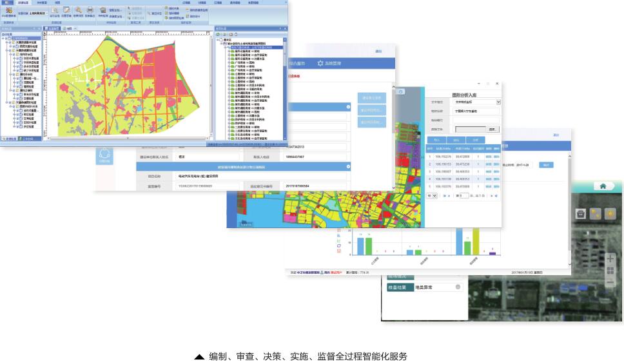The height and width of the screenshot is (364, 624).
Task: Click the save image icon in chart toolbox
Action: (x=338, y=251)
